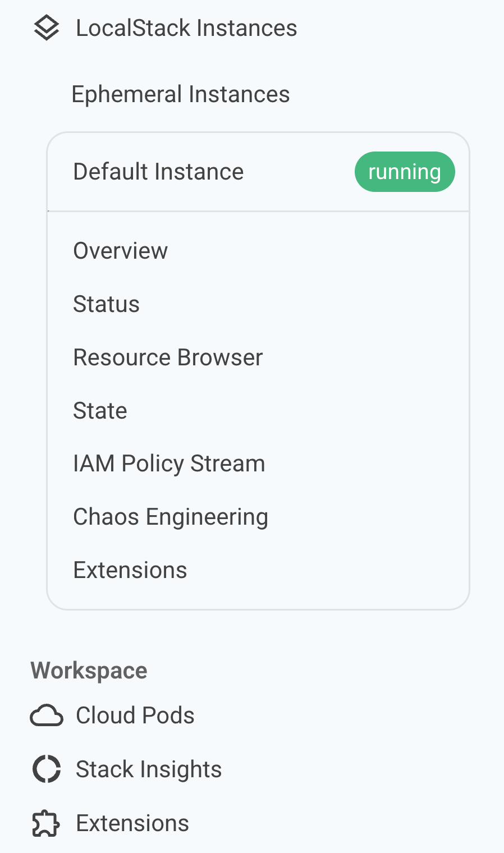
Task: Select the State menu entry
Action: (100, 411)
